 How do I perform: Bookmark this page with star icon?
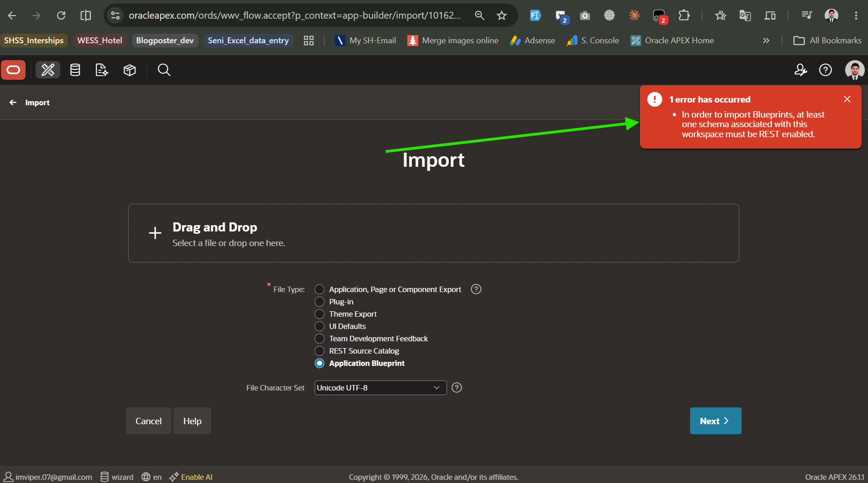point(502,15)
